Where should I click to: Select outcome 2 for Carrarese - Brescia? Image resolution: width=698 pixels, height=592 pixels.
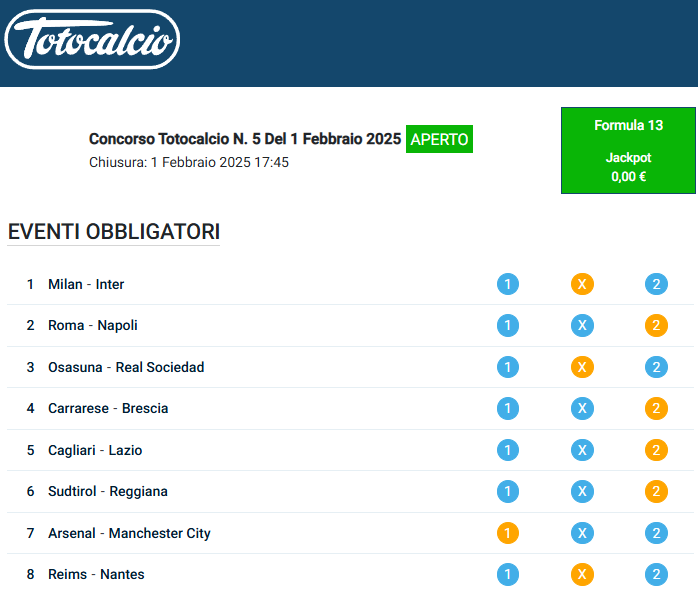coord(656,408)
